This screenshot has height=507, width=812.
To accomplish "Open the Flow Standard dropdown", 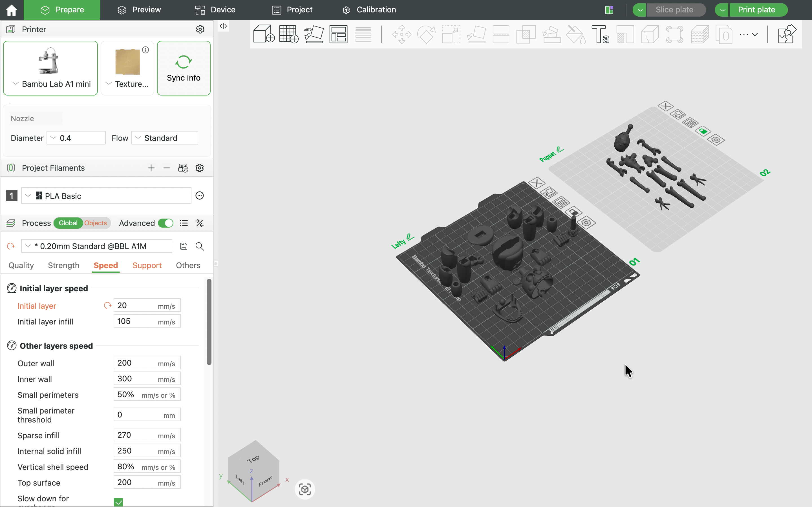I will tap(164, 138).
